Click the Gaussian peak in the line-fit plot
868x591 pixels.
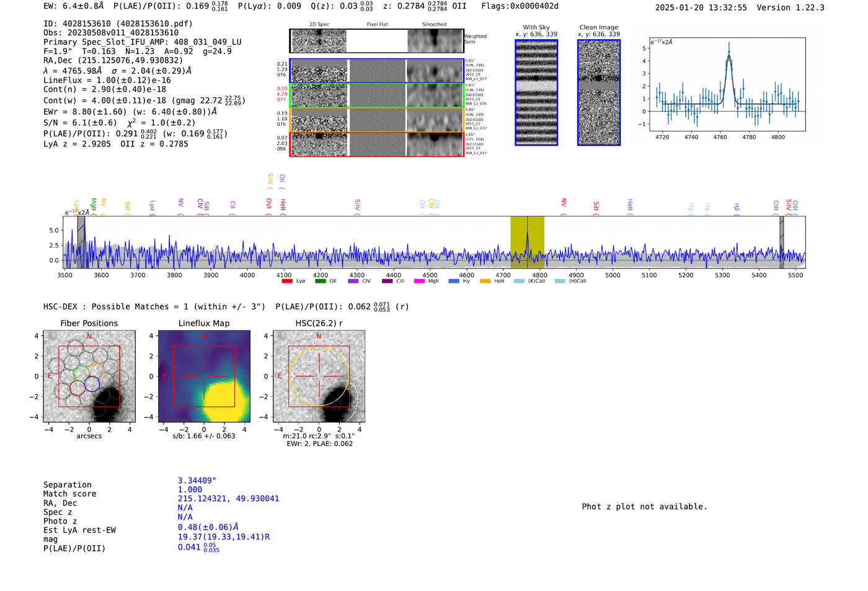tap(728, 55)
